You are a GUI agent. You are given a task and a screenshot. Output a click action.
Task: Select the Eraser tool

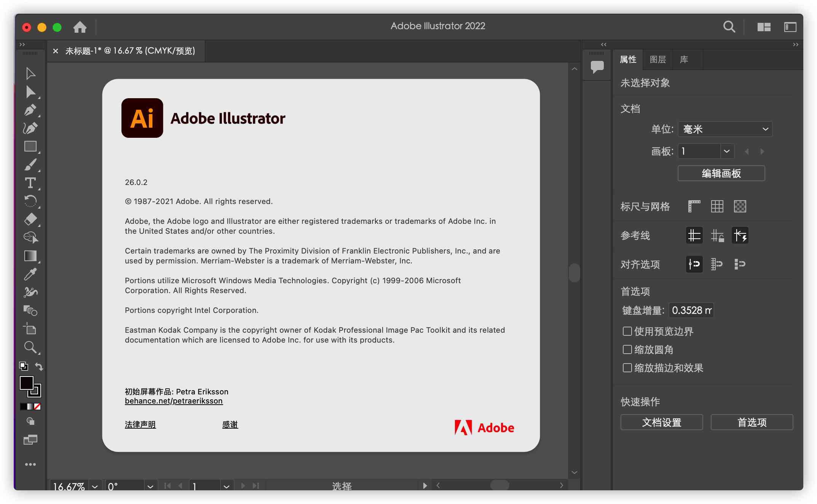click(x=30, y=219)
